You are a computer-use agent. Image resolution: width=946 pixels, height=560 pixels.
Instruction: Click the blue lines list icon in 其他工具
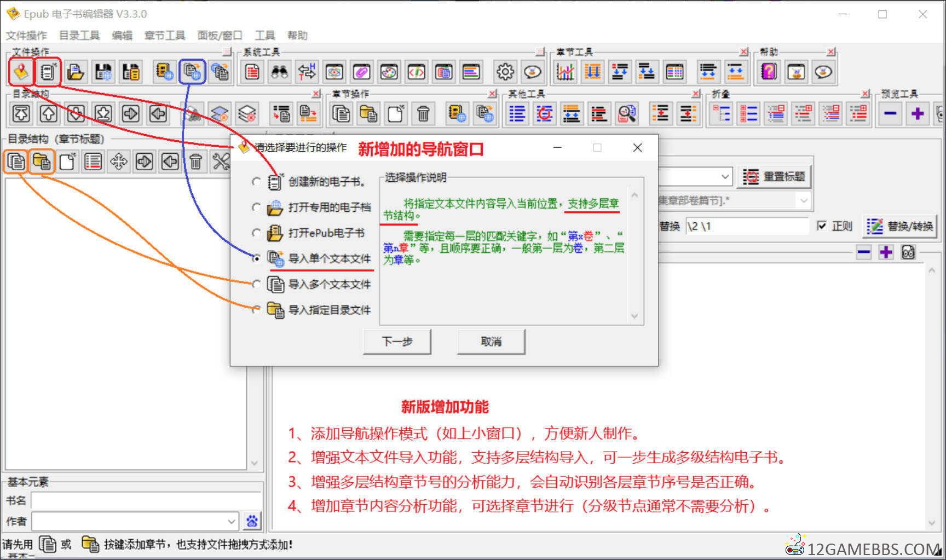pos(517,114)
